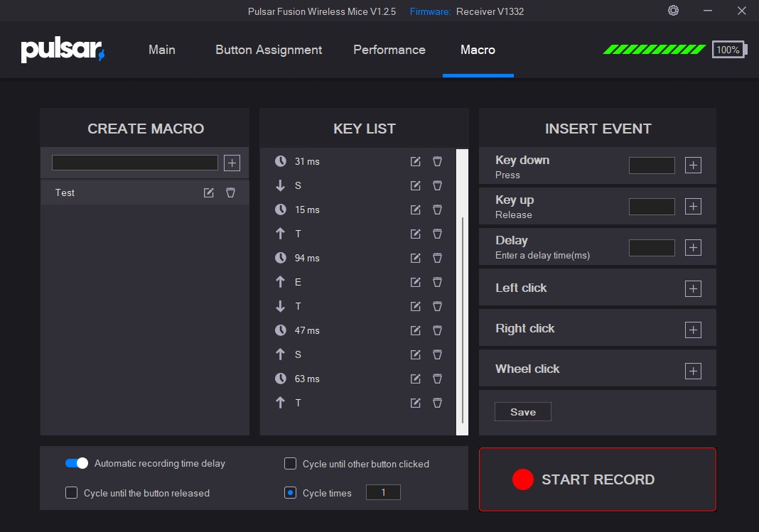Image resolution: width=759 pixels, height=532 pixels.
Task: Click the Key List scrollbar
Action: pyautogui.click(x=463, y=320)
